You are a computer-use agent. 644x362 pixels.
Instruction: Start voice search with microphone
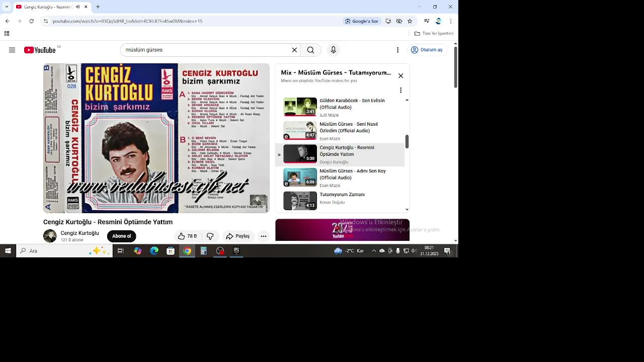click(333, 50)
